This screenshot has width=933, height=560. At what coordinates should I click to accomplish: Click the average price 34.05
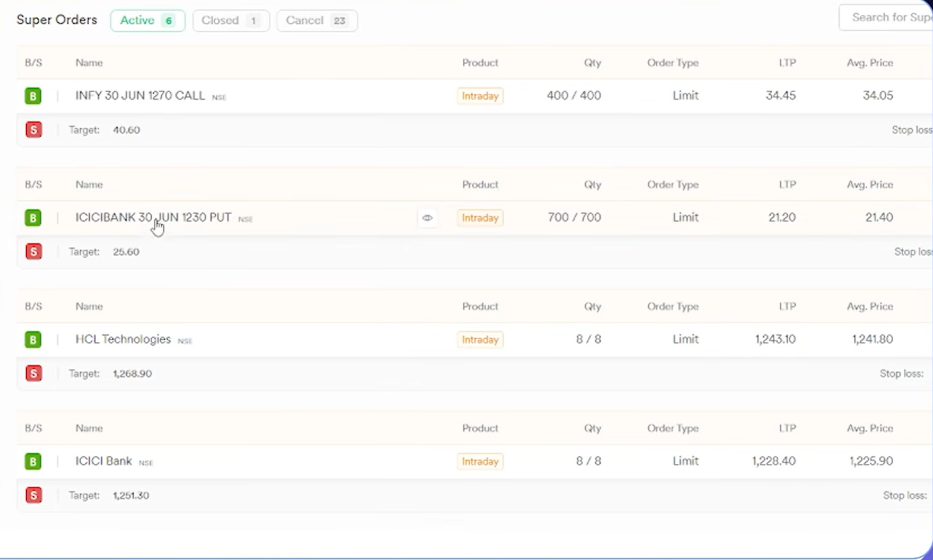(x=878, y=96)
